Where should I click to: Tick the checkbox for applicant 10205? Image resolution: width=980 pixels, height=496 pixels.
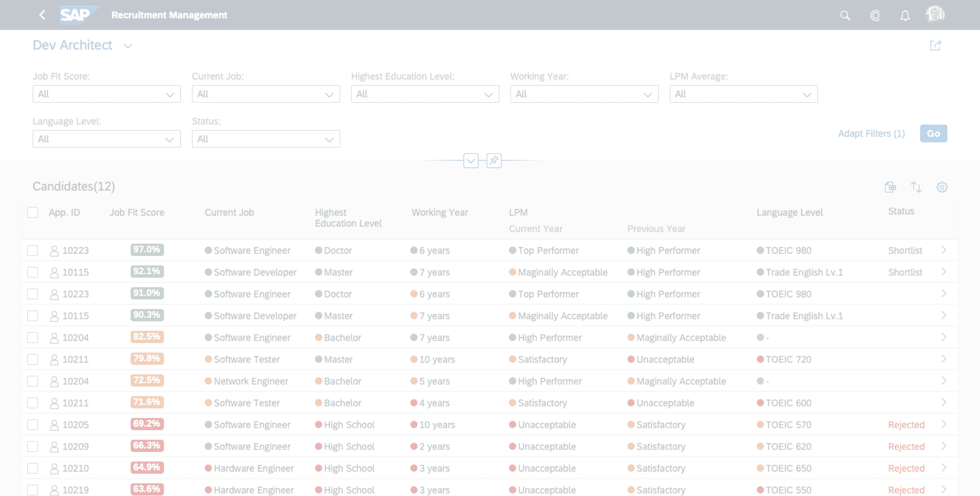33,424
